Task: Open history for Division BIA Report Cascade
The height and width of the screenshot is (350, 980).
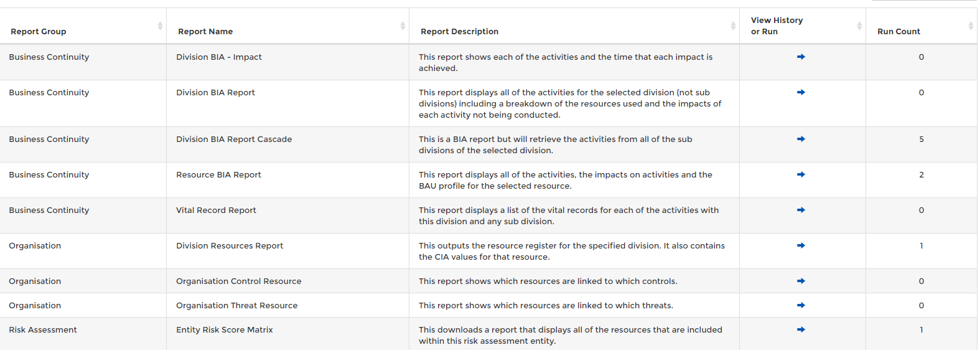Action: point(801,139)
